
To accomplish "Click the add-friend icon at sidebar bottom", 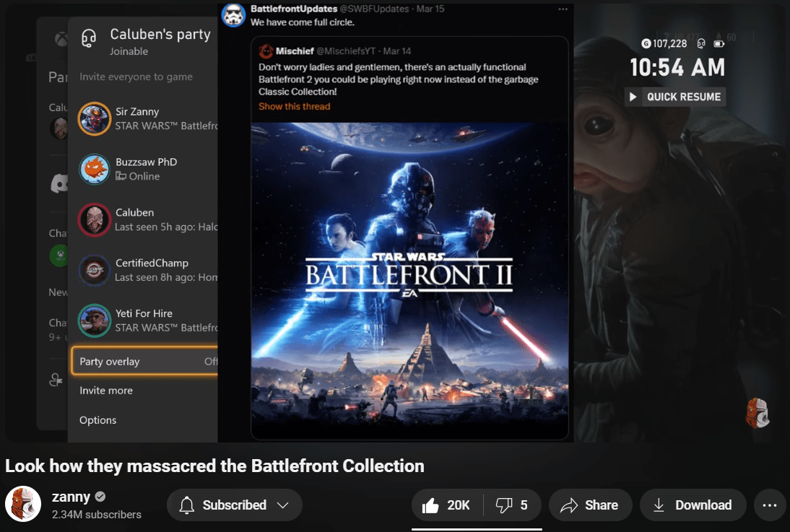I will [56, 380].
